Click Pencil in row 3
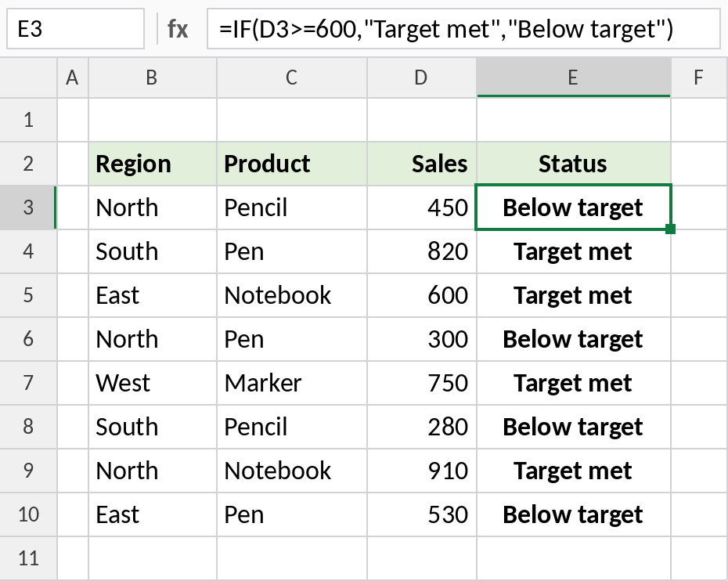The height and width of the screenshot is (581, 728). [x=291, y=207]
